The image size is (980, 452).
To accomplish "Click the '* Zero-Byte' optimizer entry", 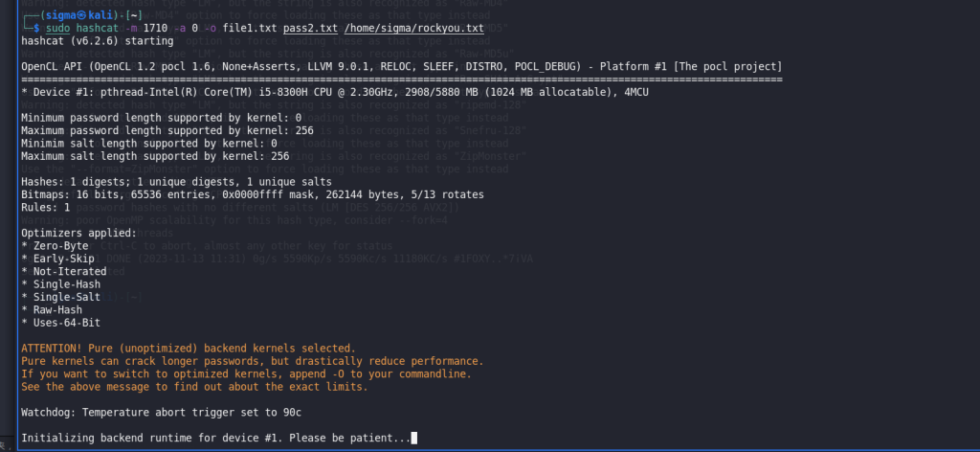I will click(x=55, y=246).
